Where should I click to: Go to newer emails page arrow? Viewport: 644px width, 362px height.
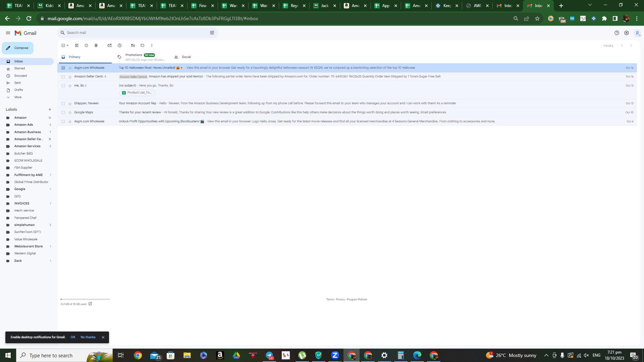coord(622,46)
